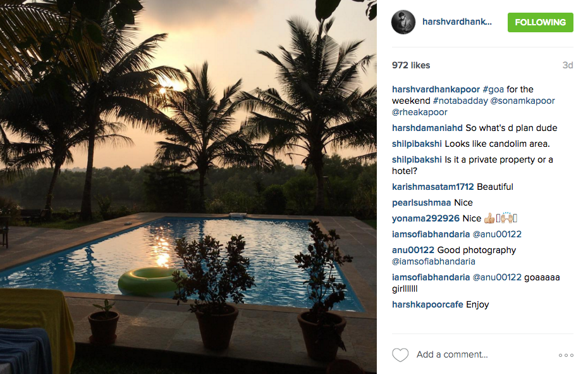This screenshot has width=588, height=374.
Task: Click the harshvardhankapoor profile avatar
Action: [x=403, y=22]
